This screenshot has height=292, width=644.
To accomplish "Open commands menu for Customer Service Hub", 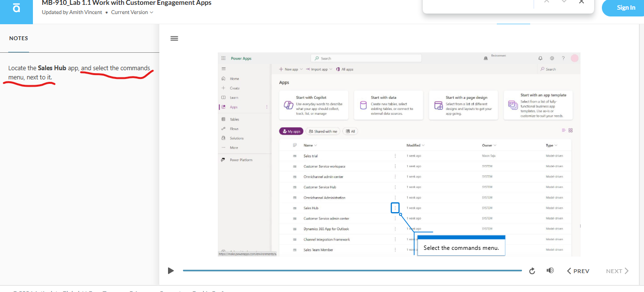I will point(395,187).
